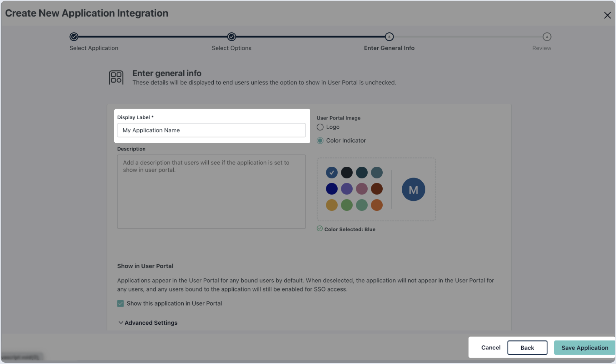
Task: Click the application grid icon beside heading
Action: tap(116, 77)
